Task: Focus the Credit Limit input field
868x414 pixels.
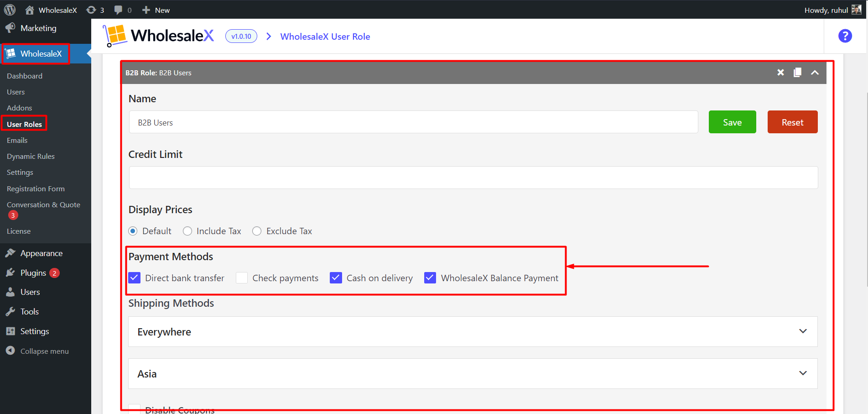Action: [x=473, y=178]
